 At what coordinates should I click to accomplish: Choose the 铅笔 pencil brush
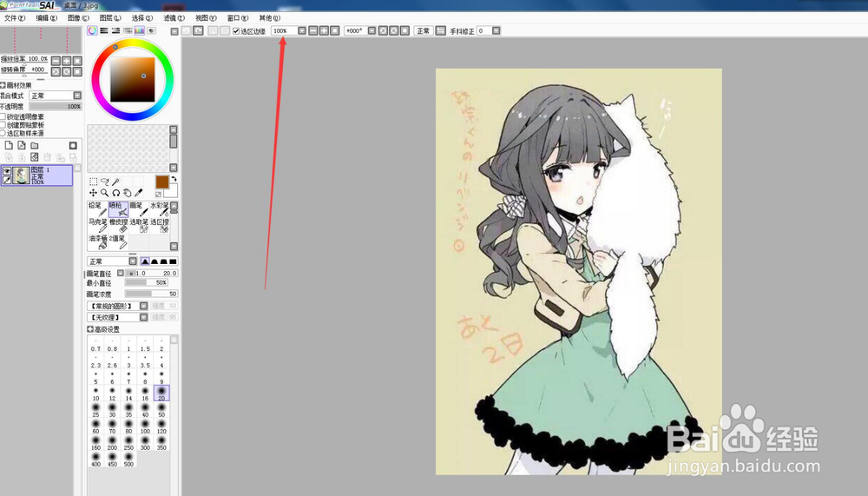(97, 209)
